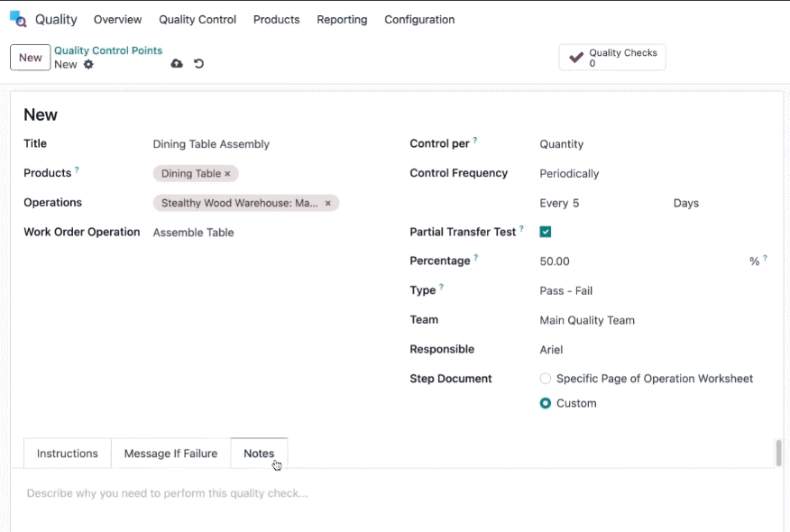Choose the Custom step document option
Viewport: 790px width, 532px height.
[x=545, y=403]
